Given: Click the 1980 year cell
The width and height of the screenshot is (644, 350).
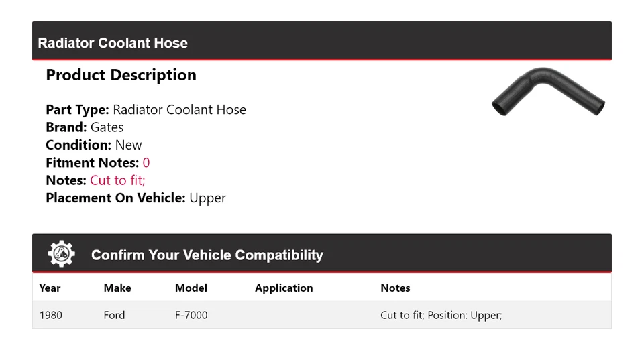Looking at the screenshot, I should 51,315.
